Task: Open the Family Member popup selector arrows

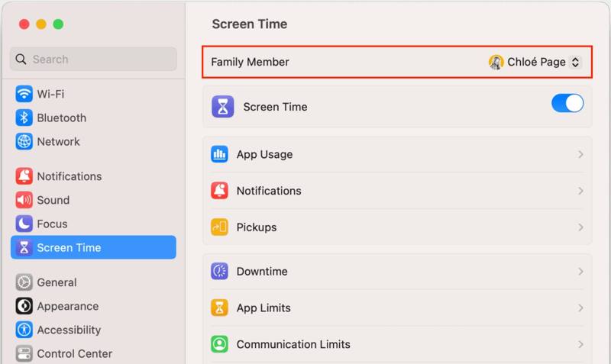Action: (x=575, y=62)
